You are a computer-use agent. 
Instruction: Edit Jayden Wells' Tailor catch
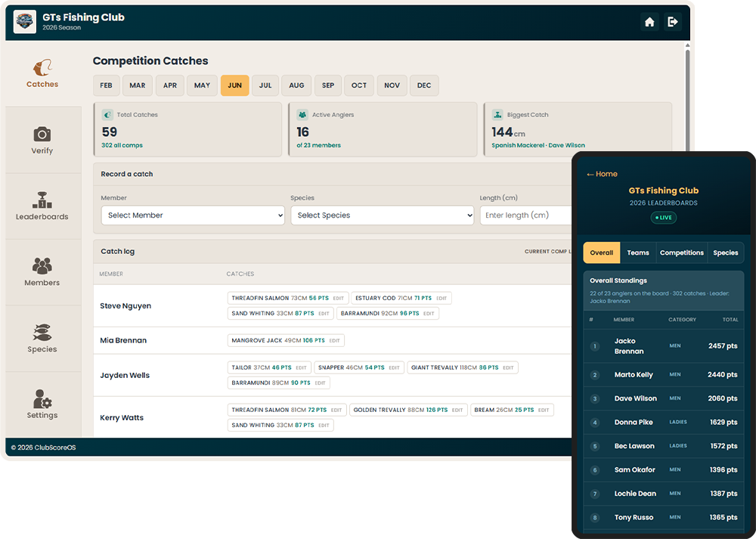[302, 368]
